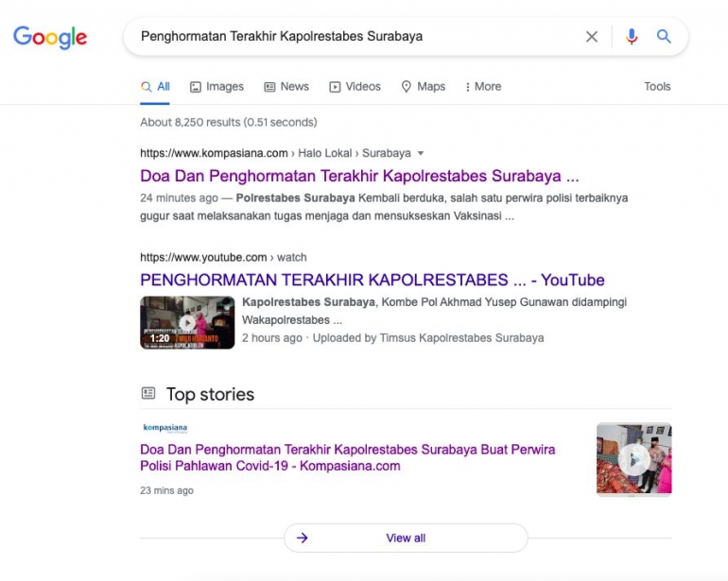Open 'Doa Dan Penghormatan Terakhir' Kompasiana result

pos(359,176)
